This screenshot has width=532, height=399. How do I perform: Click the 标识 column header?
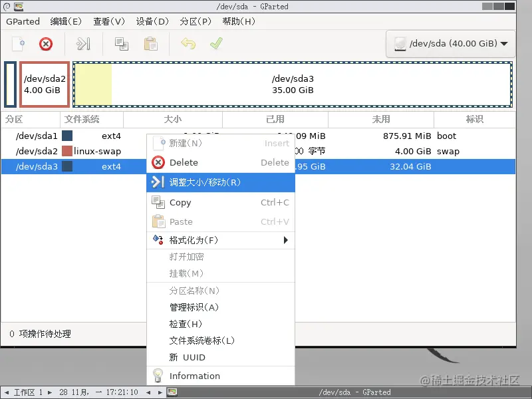(475, 120)
